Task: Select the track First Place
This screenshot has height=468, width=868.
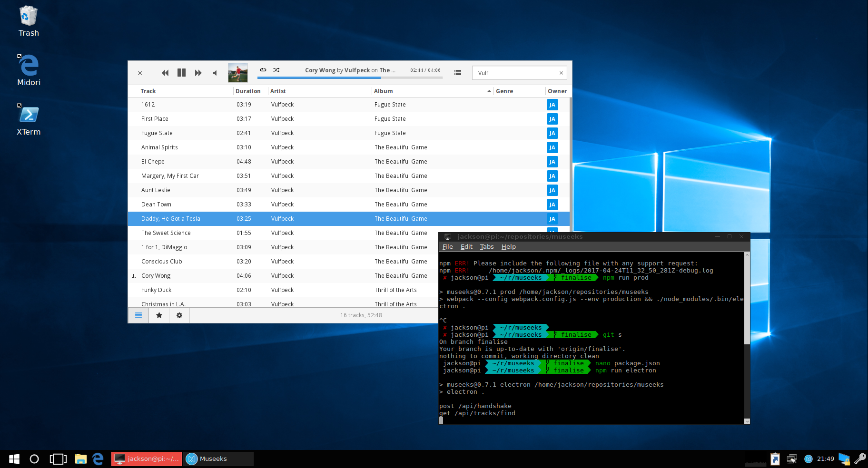Action: click(349, 119)
